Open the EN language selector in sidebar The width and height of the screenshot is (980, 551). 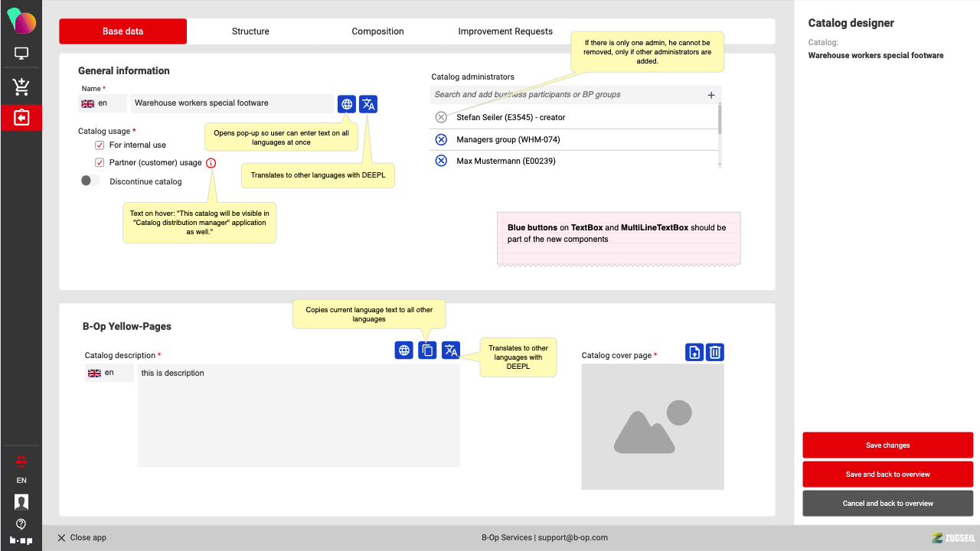coord(21,481)
